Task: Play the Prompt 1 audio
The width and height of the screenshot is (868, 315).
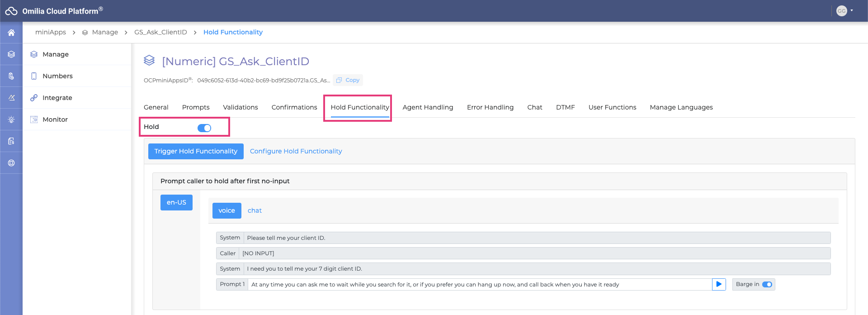Action: (719, 284)
